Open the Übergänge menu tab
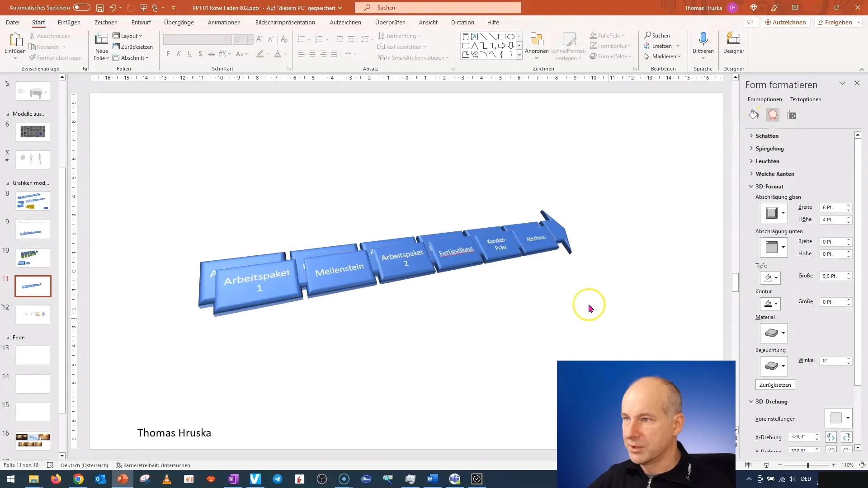The width and height of the screenshot is (868, 488). (178, 22)
